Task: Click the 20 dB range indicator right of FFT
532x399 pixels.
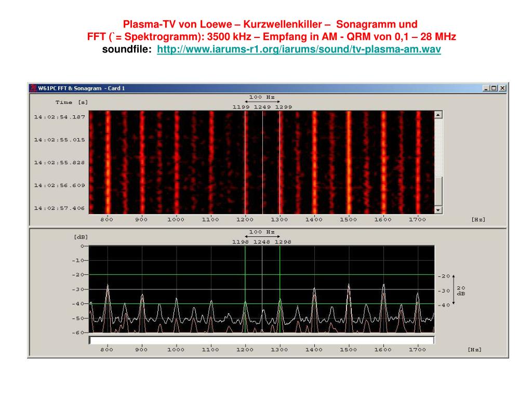Action: (x=461, y=291)
